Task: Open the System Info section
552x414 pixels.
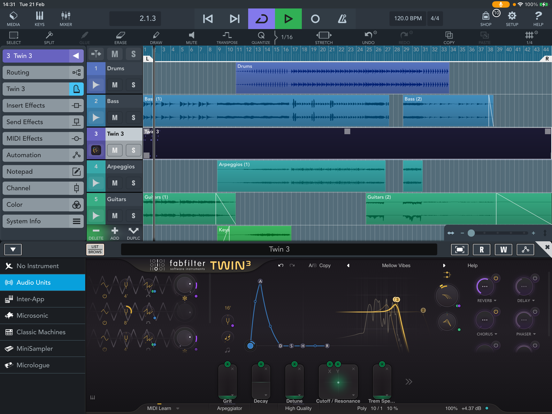Action: 43,221
